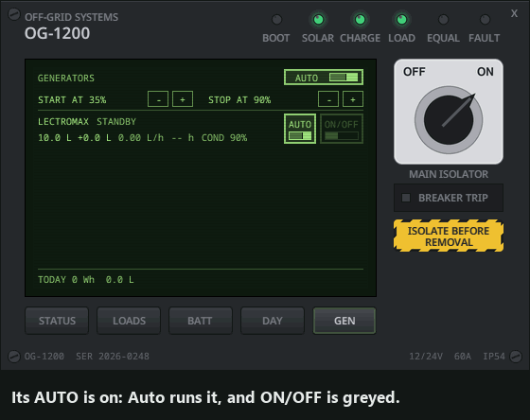Toggle LECTROMAX AUTO mode switch
This screenshot has width=530, height=420.
300,129
